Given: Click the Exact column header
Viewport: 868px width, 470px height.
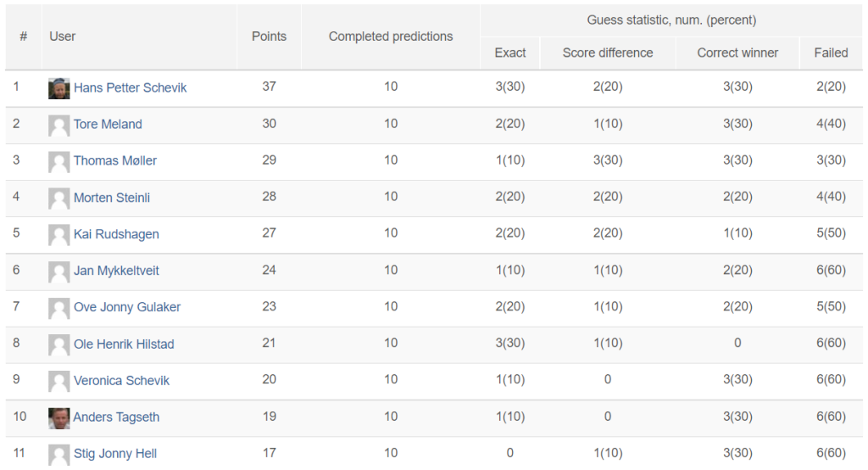Looking at the screenshot, I should tap(509, 53).
